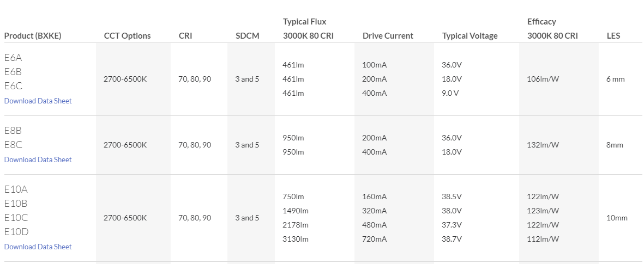Image resolution: width=644 pixels, height=264 pixels.
Task: Select the E6A product name
Action: pos(13,58)
